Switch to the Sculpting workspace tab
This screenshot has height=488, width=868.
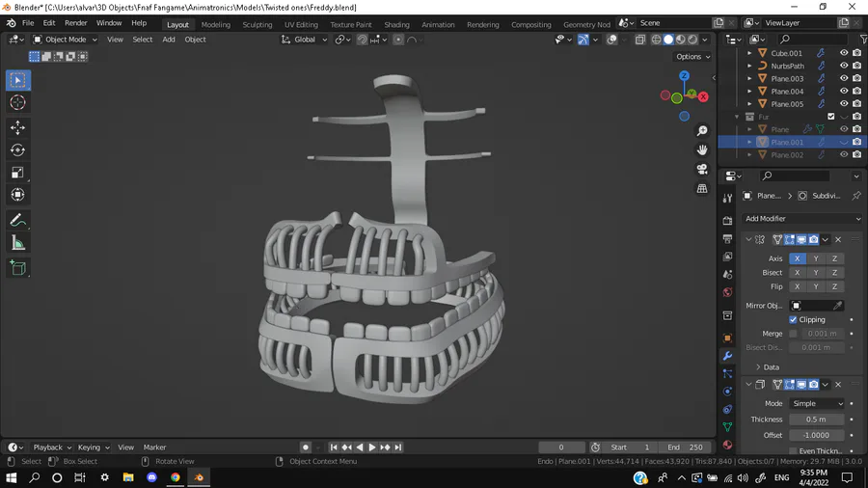pos(257,24)
